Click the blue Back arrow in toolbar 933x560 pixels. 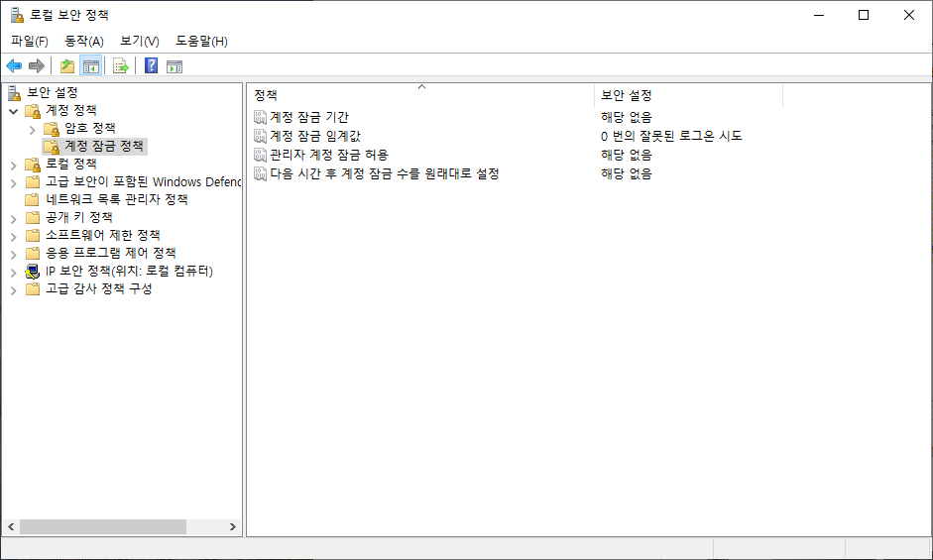pos(14,66)
